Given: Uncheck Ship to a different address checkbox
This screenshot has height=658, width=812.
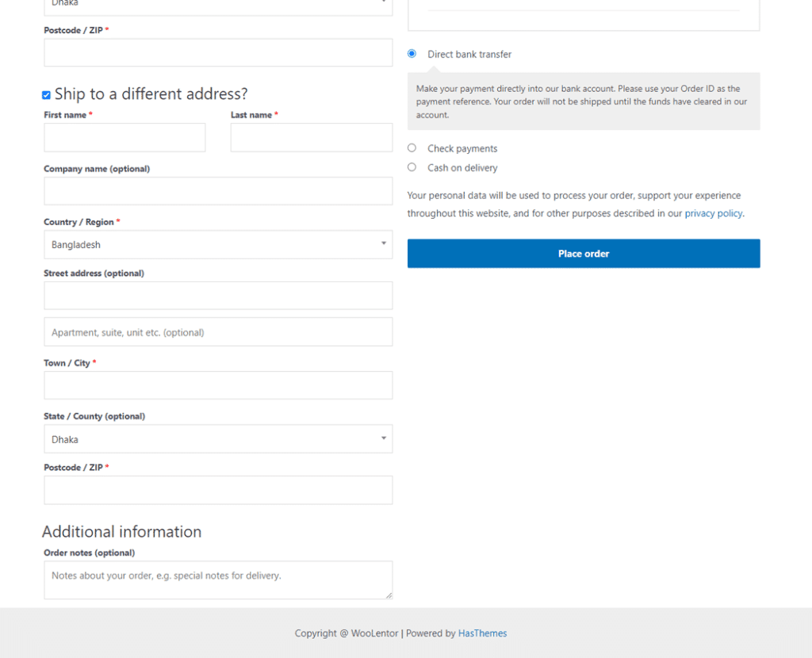Looking at the screenshot, I should click(x=46, y=95).
